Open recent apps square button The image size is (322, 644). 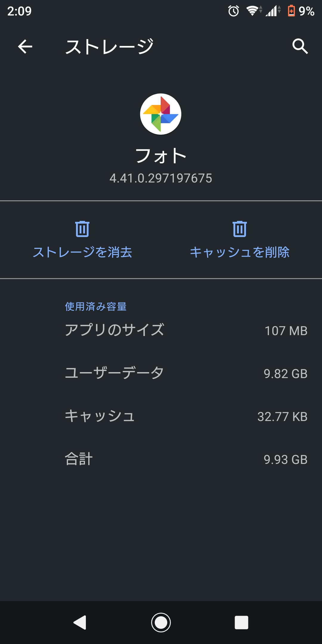click(241, 623)
